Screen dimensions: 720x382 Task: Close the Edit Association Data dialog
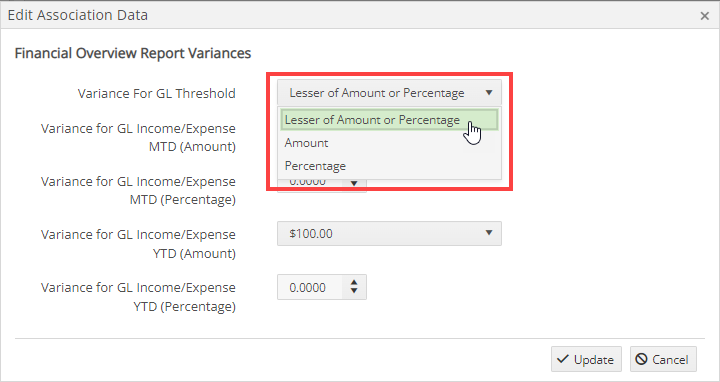(x=704, y=16)
